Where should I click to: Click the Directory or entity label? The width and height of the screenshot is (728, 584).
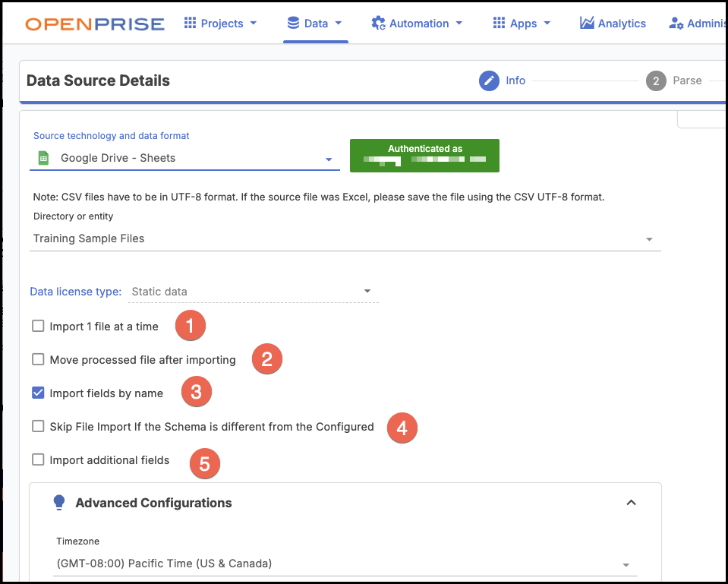74,216
